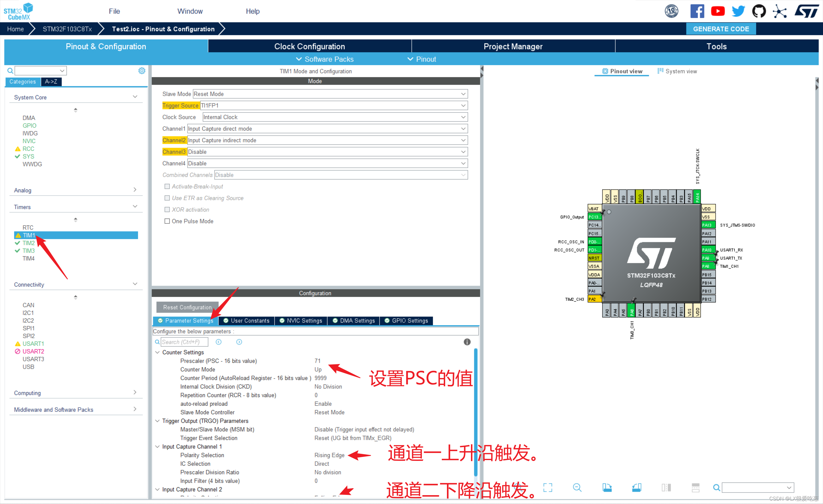Screen dimensions: 823x504
Task: Open Pinout view icon
Action: [x=606, y=71]
